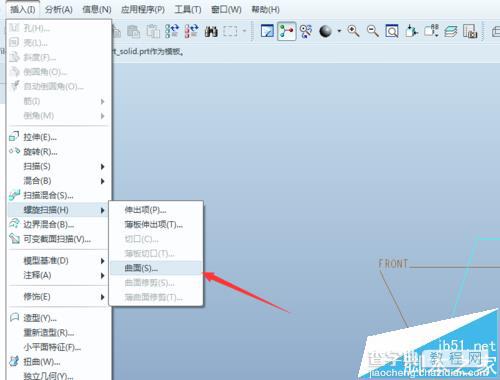Expand the 模型基准(D) submenu arrow
Image resolution: width=500 pixels, height=380 pixels.
pyautogui.click(x=102, y=261)
